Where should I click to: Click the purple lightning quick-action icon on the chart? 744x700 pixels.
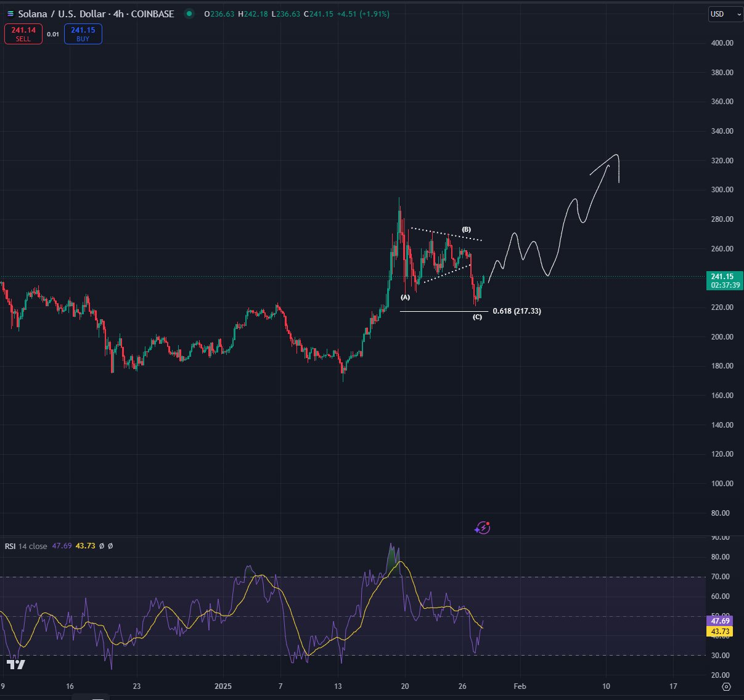482,527
